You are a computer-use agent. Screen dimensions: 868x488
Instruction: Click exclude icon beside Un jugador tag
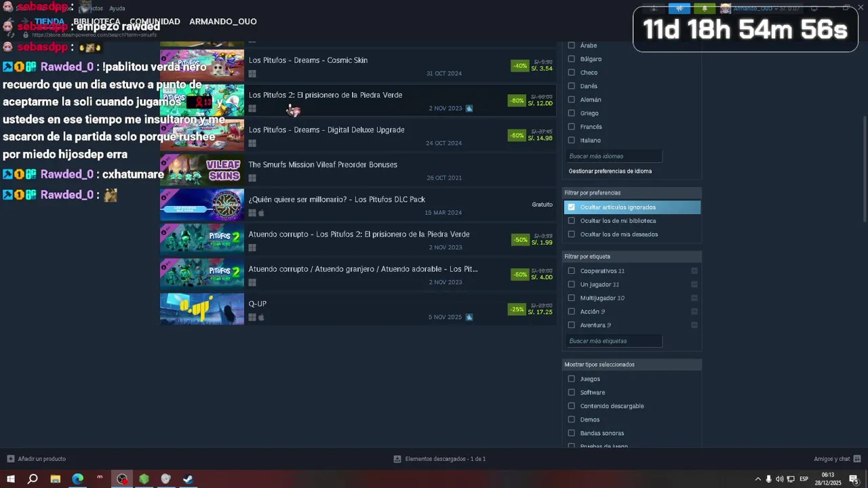(694, 285)
